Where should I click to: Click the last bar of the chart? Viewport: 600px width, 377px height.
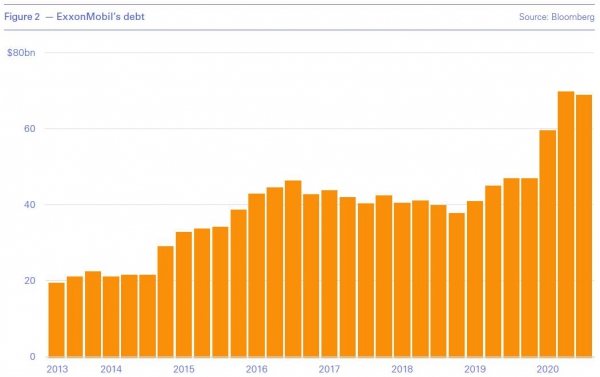click(x=584, y=226)
